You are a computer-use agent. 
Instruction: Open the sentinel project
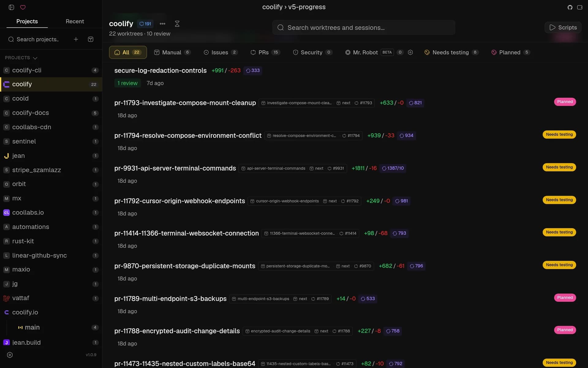[51, 141]
